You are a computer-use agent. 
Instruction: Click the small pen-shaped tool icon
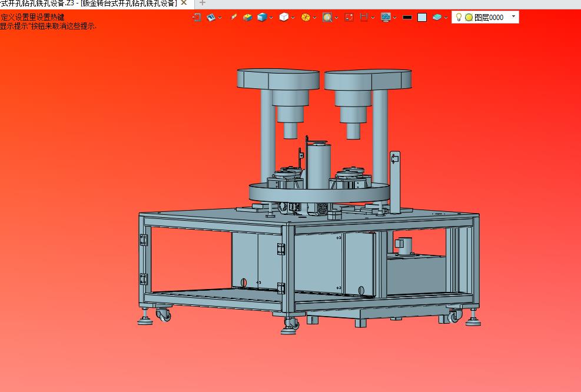coord(234,17)
